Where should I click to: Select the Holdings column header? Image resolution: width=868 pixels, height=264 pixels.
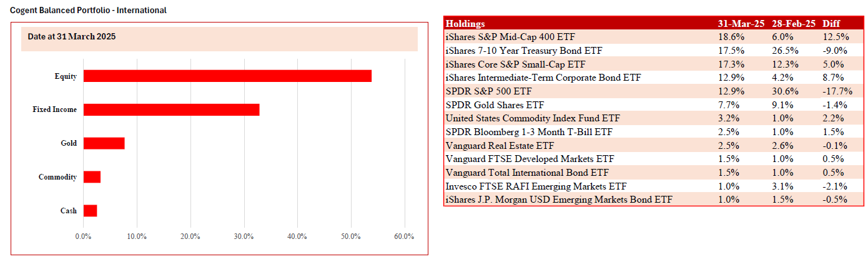pyautogui.click(x=465, y=24)
